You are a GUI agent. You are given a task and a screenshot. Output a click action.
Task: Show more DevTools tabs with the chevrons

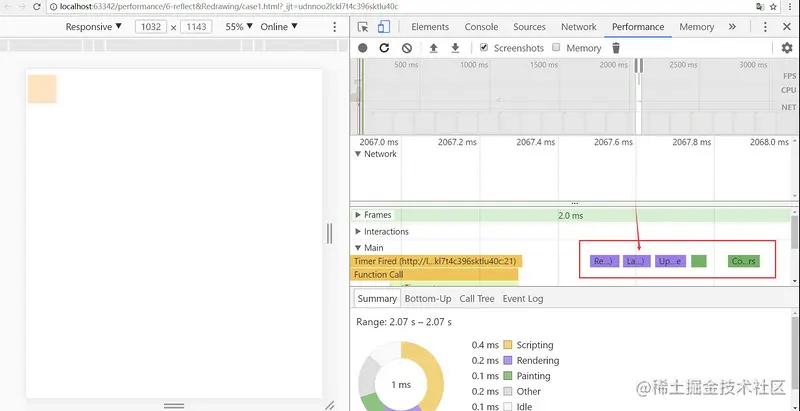point(732,27)
